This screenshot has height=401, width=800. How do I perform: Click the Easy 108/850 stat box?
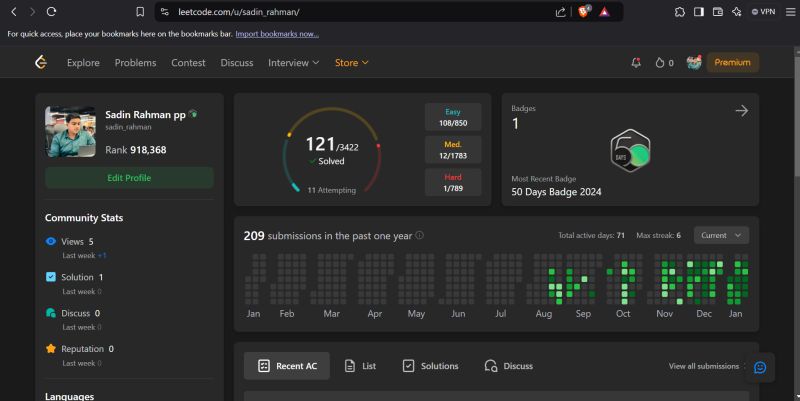point(453,117)
